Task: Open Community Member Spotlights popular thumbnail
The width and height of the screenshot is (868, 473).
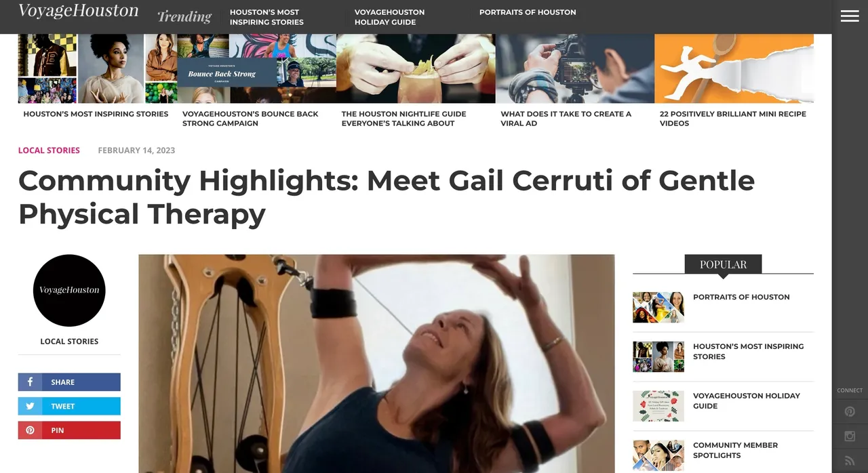Action: click(x=658, y=455)
